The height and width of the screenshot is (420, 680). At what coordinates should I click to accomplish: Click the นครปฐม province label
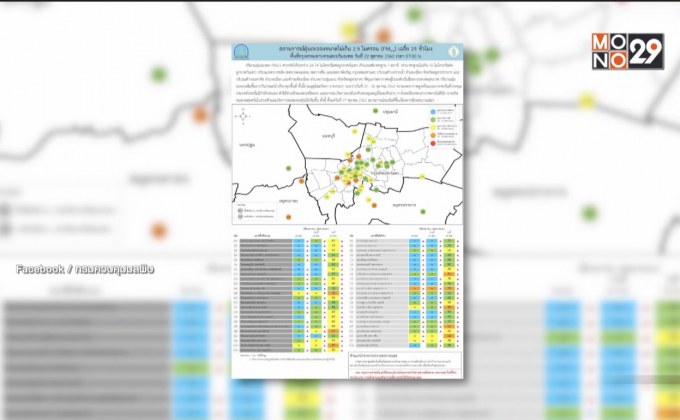click(247, 145)
